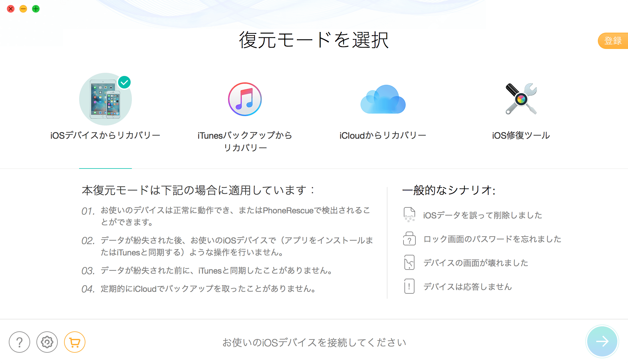This screenshot has width=628, height=364.
Task: Click the broken screen device icon
Action: [x=409, y=262]
